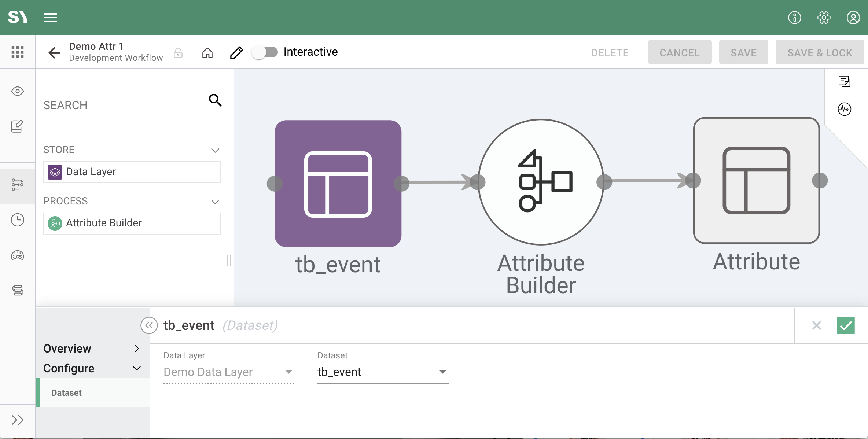Image resolution: width=868 pixels, height=439 pixels.
Task: Click the SAVE & LOCK button
Action: [x=820, y=53]
